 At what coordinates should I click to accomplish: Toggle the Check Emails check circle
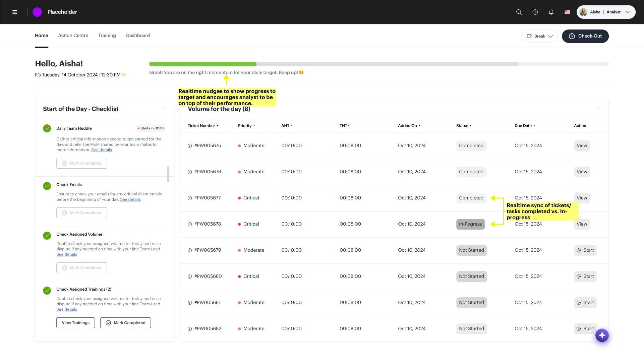point(47,186)
